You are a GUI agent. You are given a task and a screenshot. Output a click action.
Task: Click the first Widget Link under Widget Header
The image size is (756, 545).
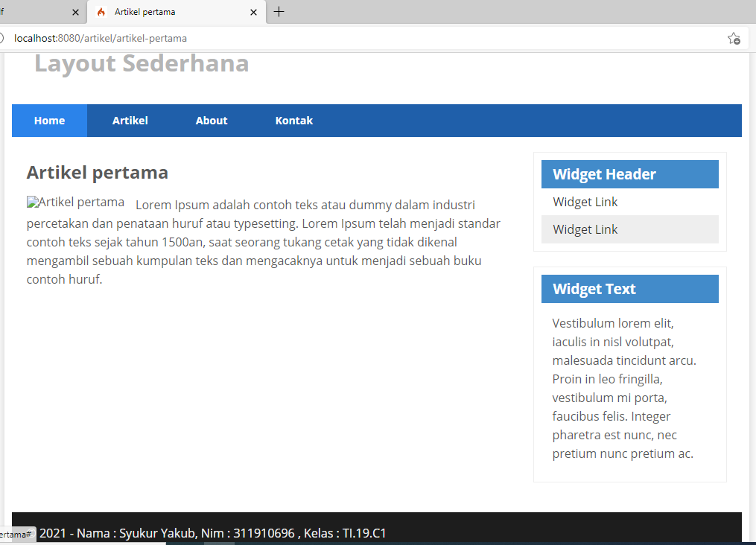click(x=585, y=202)
